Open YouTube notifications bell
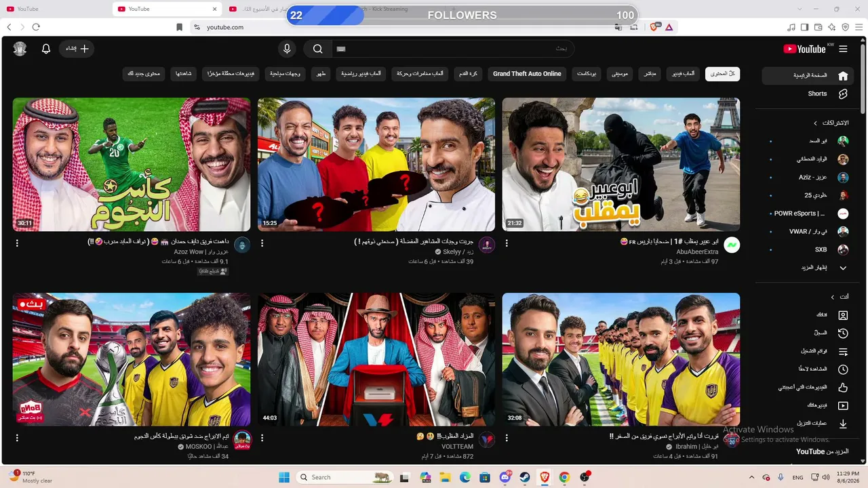Screen dimensions: 868x488 point(46,49)
